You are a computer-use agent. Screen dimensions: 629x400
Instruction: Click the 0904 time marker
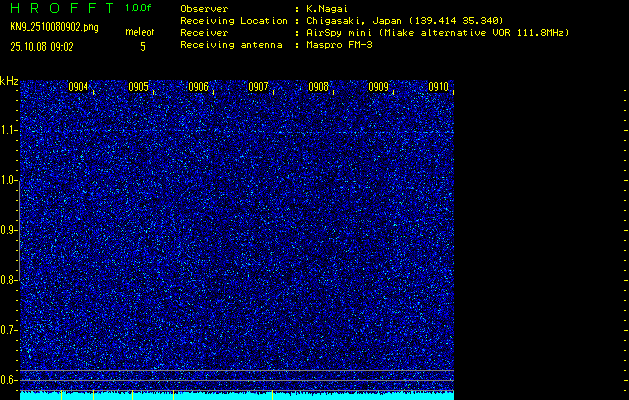pyautogui.click(x=78, y=87)
